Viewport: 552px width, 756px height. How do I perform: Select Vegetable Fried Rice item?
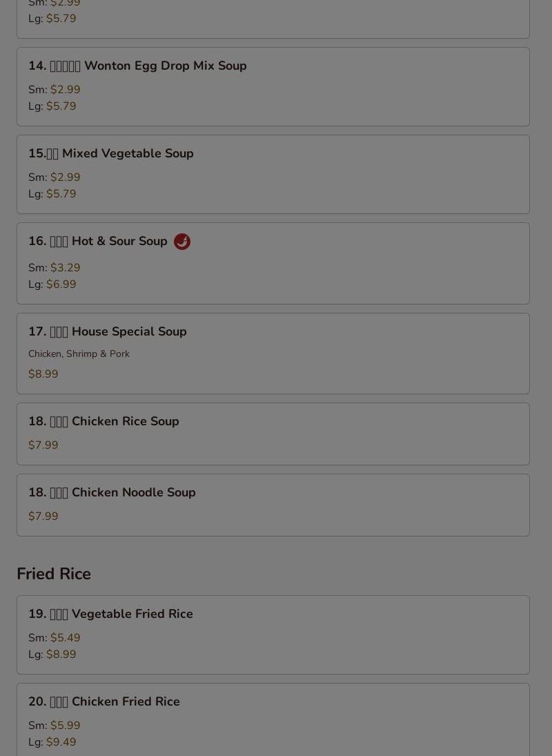273,635
